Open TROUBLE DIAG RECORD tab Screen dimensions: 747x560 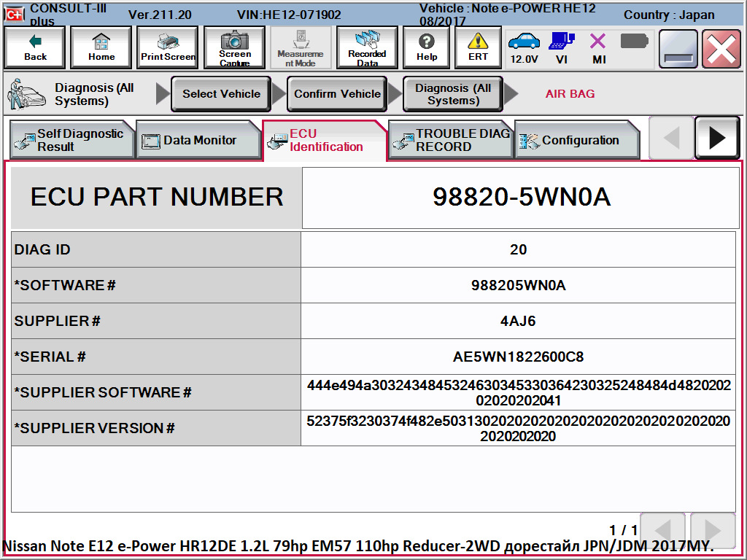point(451,140)
